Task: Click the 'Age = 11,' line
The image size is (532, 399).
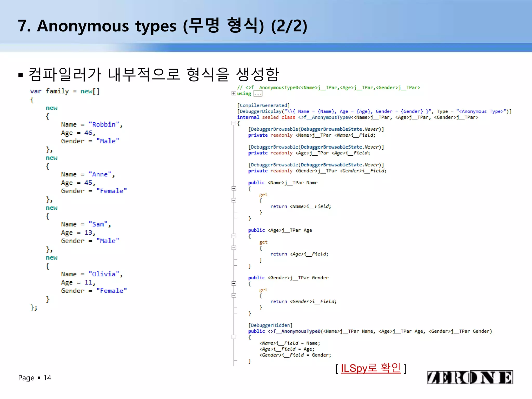Action: coord(78,282)
